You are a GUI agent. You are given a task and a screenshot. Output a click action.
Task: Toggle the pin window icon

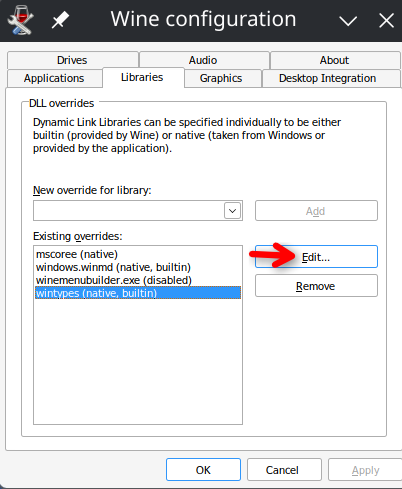pyautogui.click(x=60, y=20)
